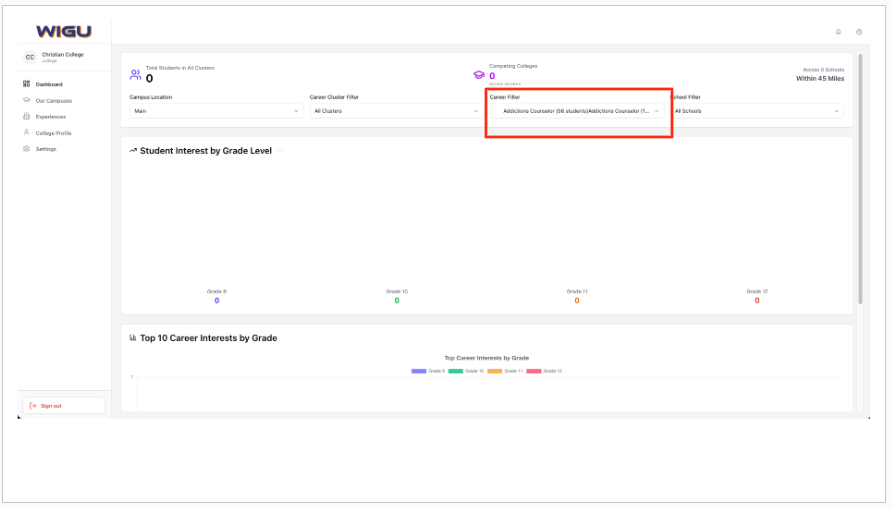The height and width of the screenshot is (508, 893).
Task: Click the WIGU logo
Action: click(x=63, y=32)
